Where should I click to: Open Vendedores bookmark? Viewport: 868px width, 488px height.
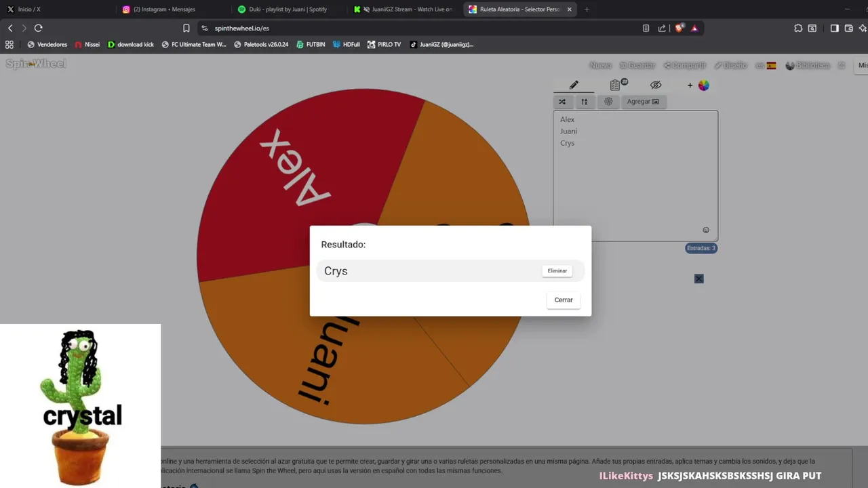click(47, 45)
